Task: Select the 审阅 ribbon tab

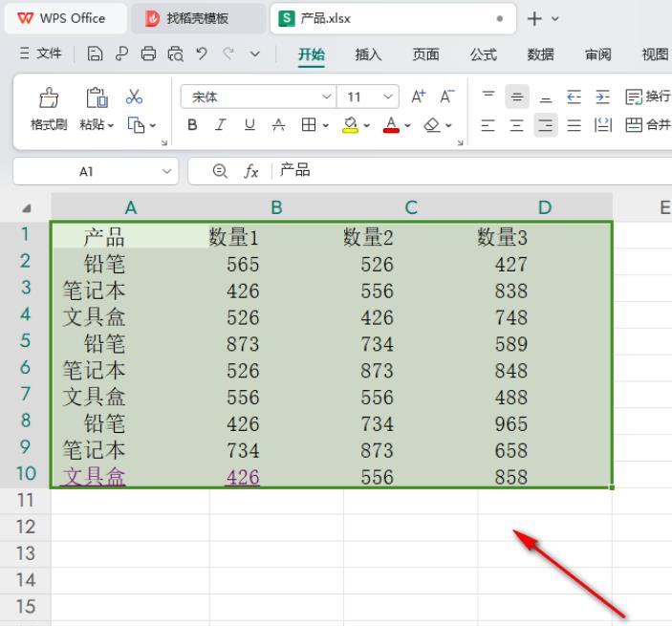Action: pos(598,54)
